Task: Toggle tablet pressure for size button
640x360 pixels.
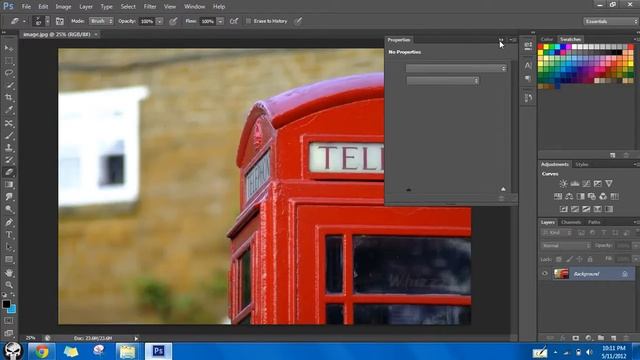Action: tap(298, 21)
